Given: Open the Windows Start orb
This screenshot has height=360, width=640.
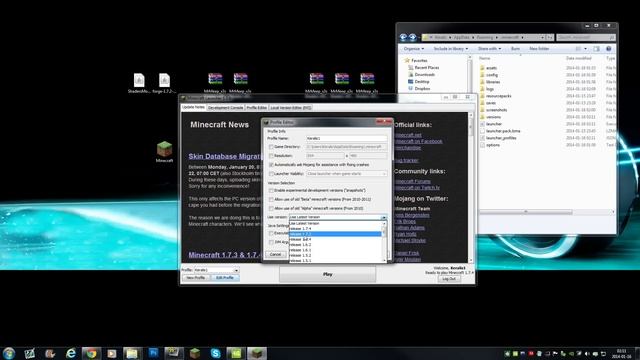Looking at the screenshot, I should 9,353.
